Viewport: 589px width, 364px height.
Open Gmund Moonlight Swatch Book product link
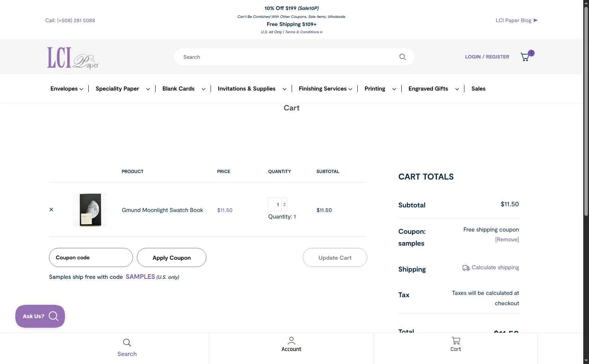[x=162, y=210]
